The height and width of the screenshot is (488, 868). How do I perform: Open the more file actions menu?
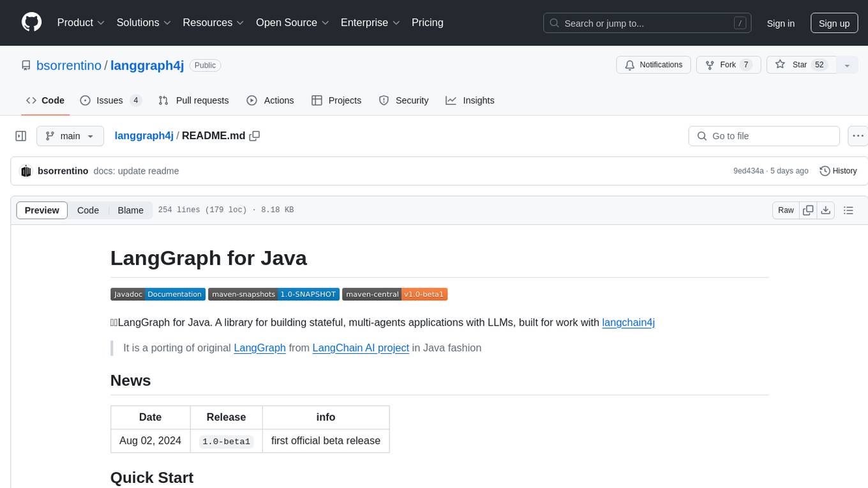click(x=858, y=136)
